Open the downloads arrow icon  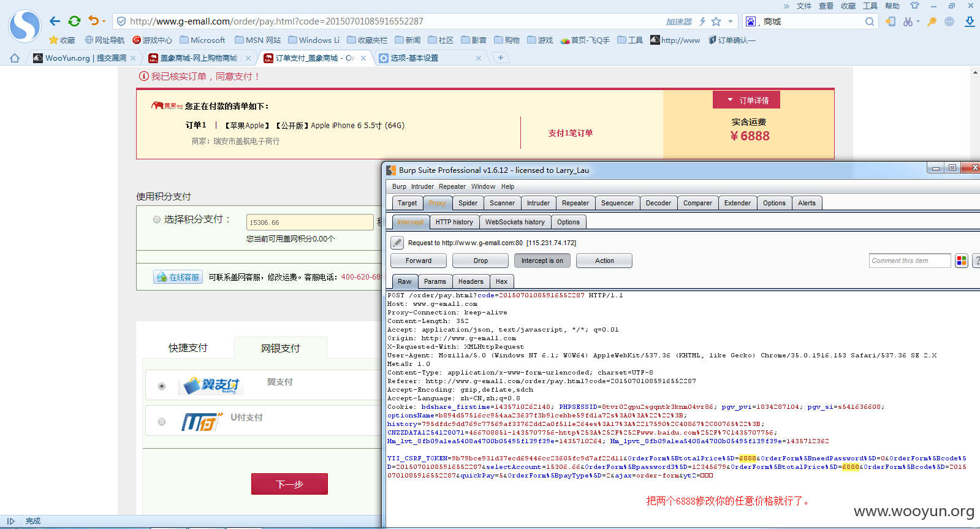(x=970, y=21)
